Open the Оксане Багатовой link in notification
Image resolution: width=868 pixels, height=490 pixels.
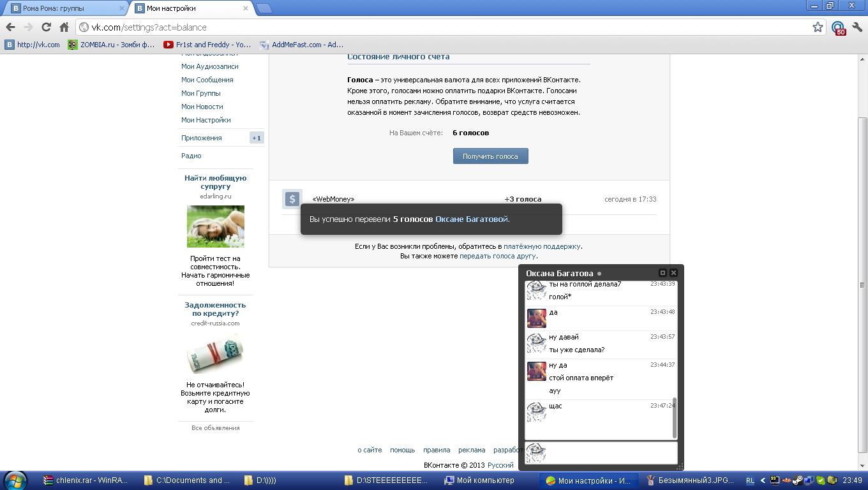472,219
